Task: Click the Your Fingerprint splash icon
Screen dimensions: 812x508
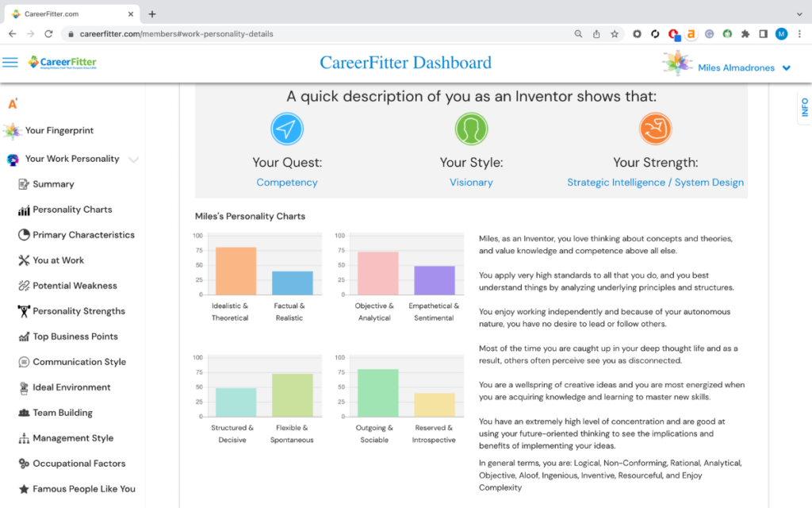Action: point(12,131)
